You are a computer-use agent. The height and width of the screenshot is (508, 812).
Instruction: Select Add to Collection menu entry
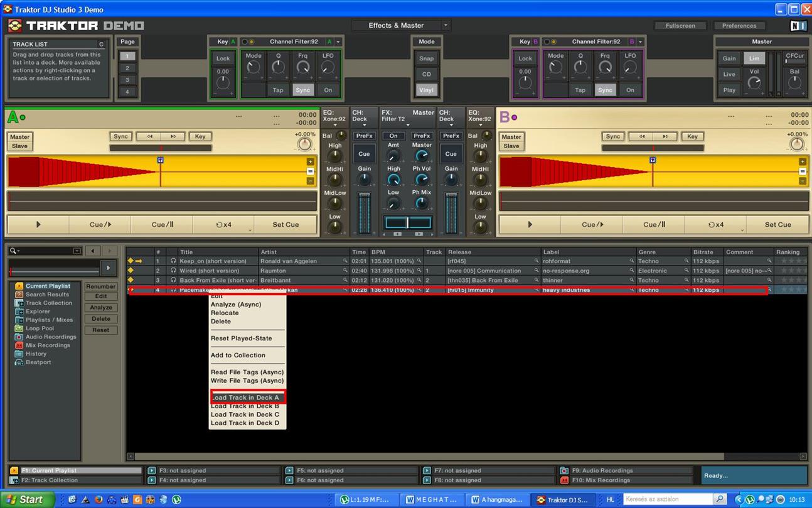[x=238, y=355]
